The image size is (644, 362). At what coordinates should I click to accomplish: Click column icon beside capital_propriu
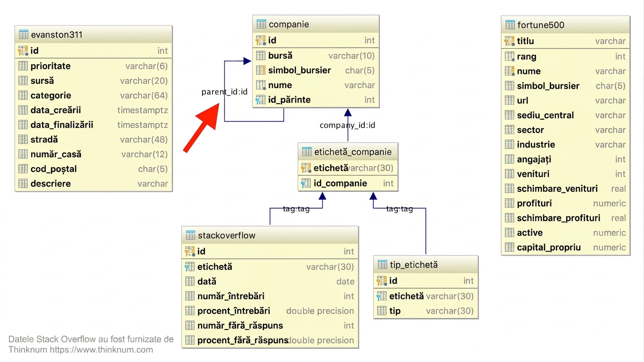(x=510, y=247)
